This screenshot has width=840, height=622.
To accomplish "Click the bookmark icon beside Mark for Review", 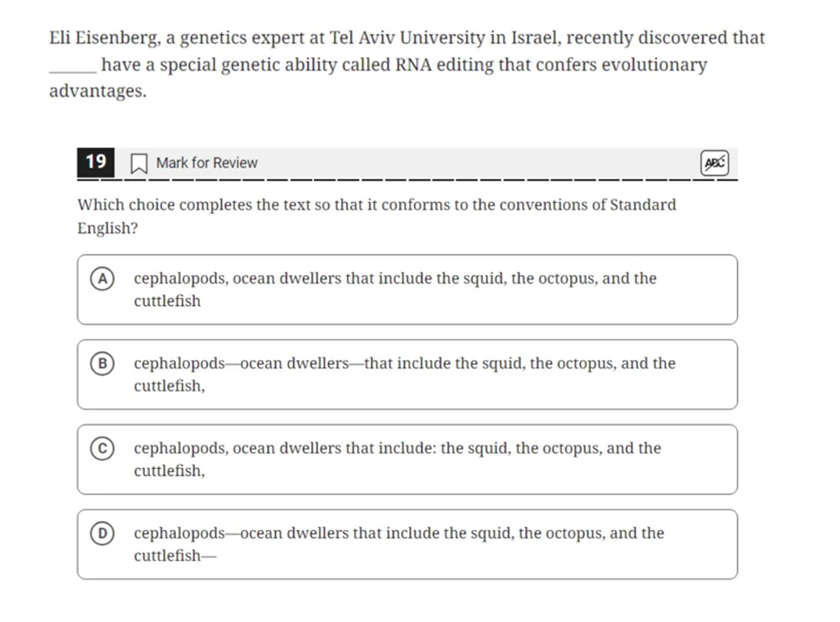I will click(139, 163).
